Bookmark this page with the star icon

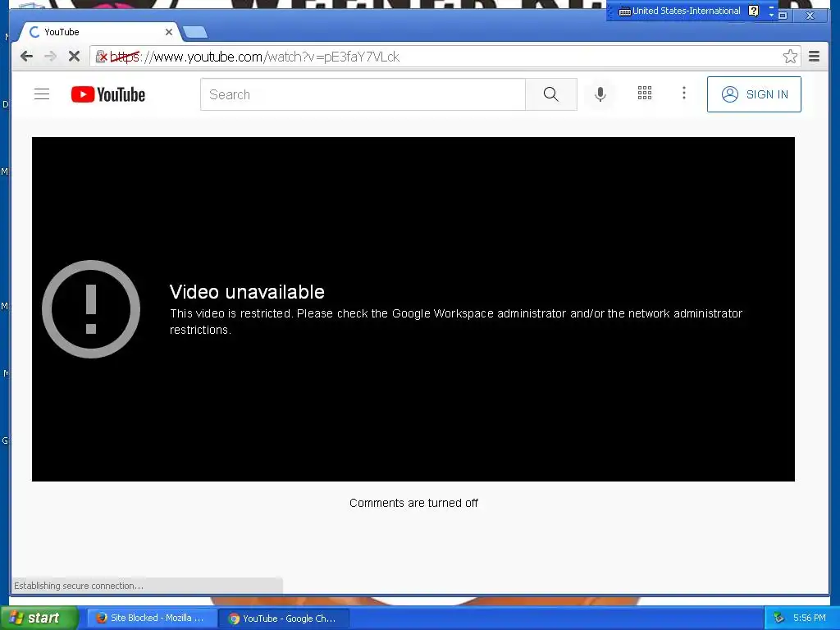[790, 57]
